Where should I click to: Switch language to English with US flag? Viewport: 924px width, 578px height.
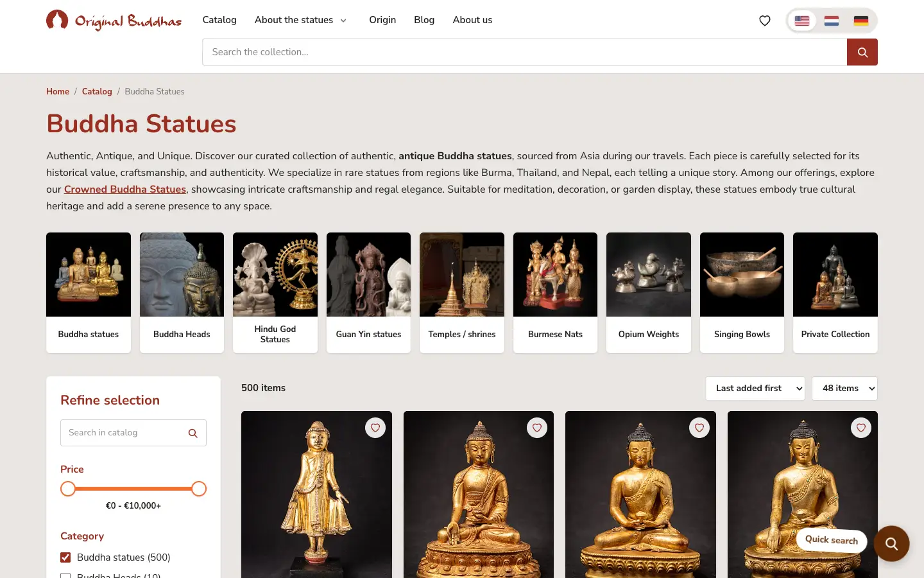click(x=802, y=21)
